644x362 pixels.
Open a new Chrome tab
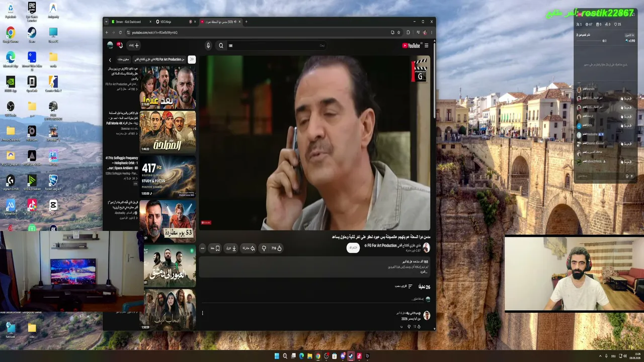pyautogui.click(x=246, y=22)
